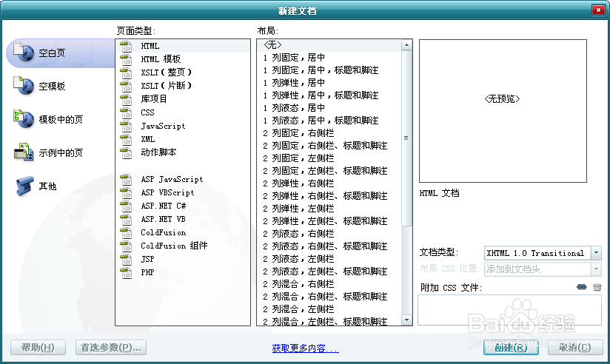Select layout 2 列液态，左侧栏

point(298,259)
